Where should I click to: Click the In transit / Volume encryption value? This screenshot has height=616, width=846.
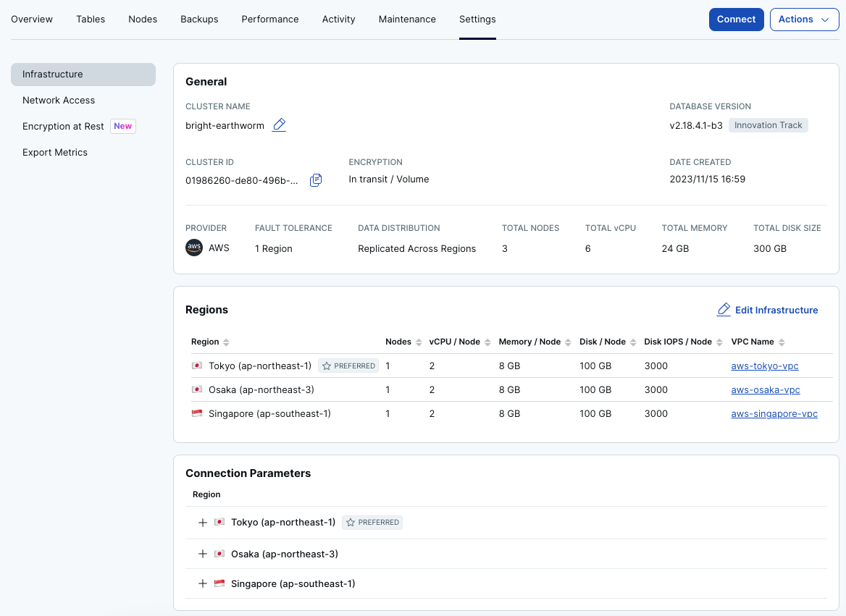pos(388,179)
